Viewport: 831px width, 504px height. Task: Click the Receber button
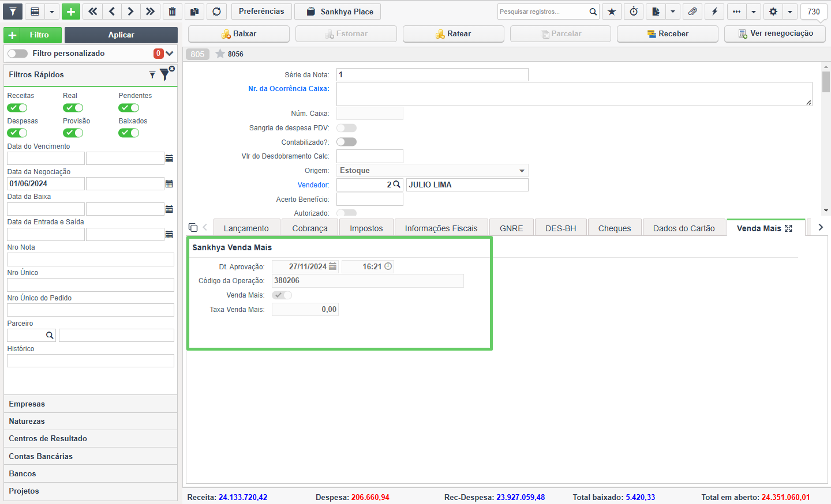[668, 34]
